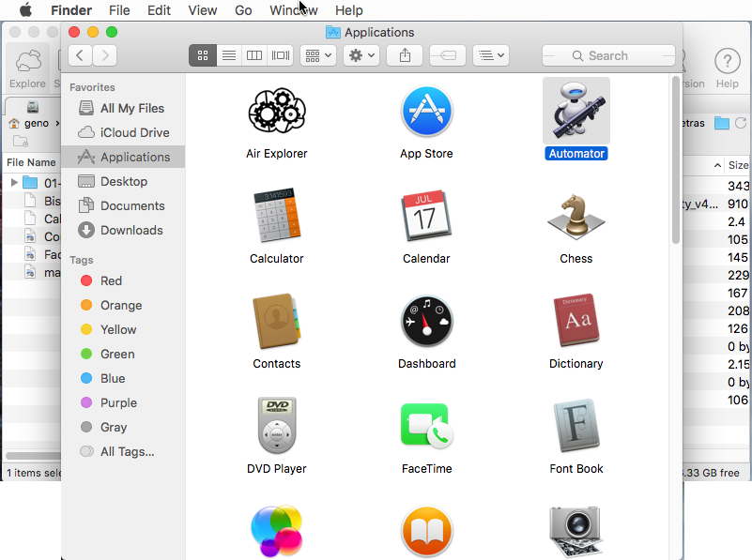Viewport: 752px width, 560px height.
Task: Click the blue folder icon beside etras
Action: 721,123
